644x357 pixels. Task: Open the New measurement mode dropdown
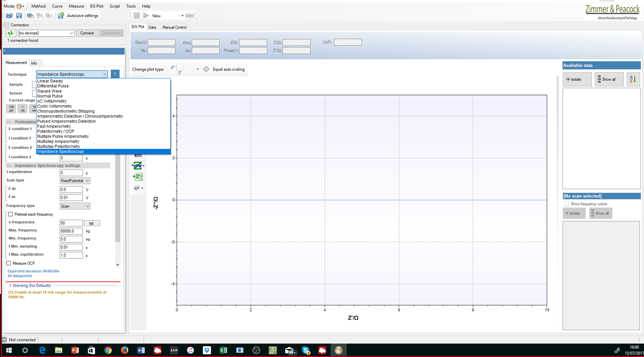coord(182,16)
